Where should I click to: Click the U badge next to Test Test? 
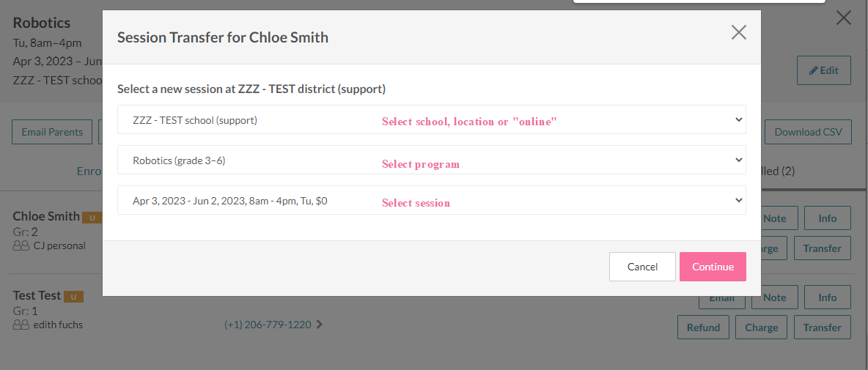[x=73, y=297]
